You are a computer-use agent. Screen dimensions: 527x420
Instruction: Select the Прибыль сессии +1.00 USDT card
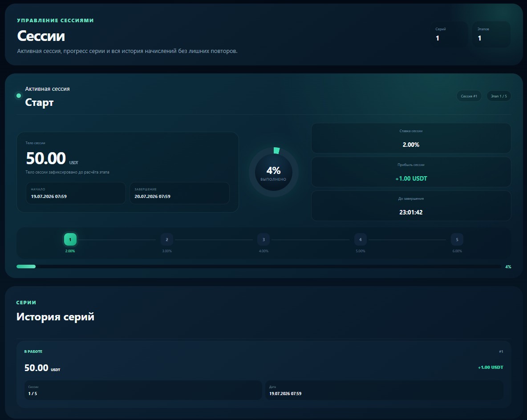(x=411, y=172)
